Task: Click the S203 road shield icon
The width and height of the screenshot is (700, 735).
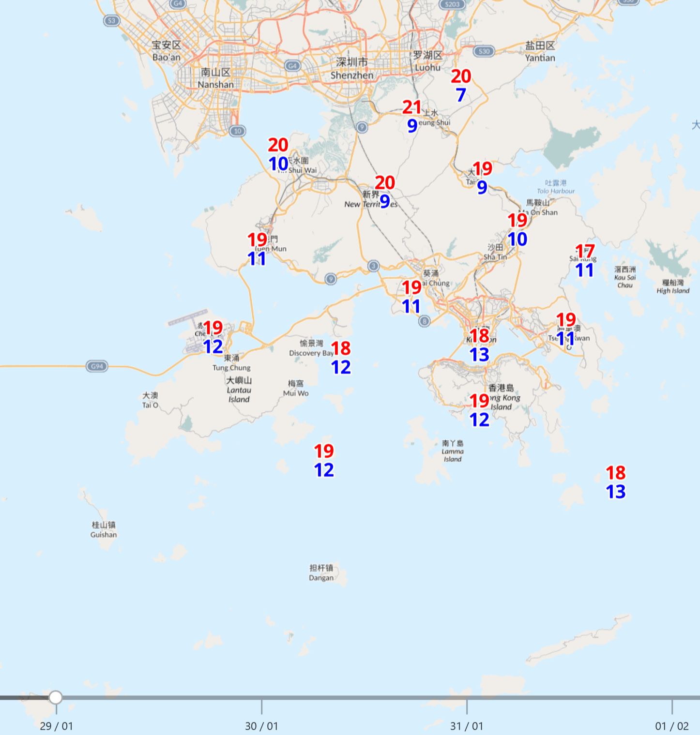Action: click(452, 4)
